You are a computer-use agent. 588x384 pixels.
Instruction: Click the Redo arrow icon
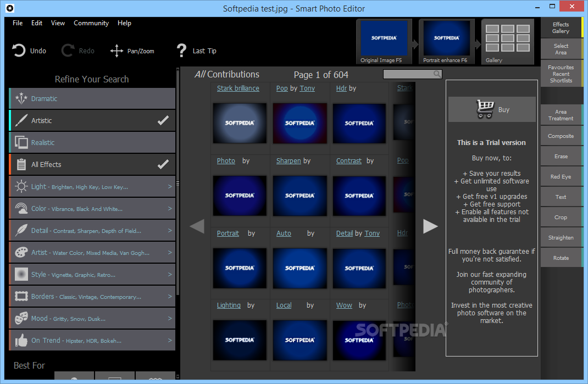tap(68, 51)
